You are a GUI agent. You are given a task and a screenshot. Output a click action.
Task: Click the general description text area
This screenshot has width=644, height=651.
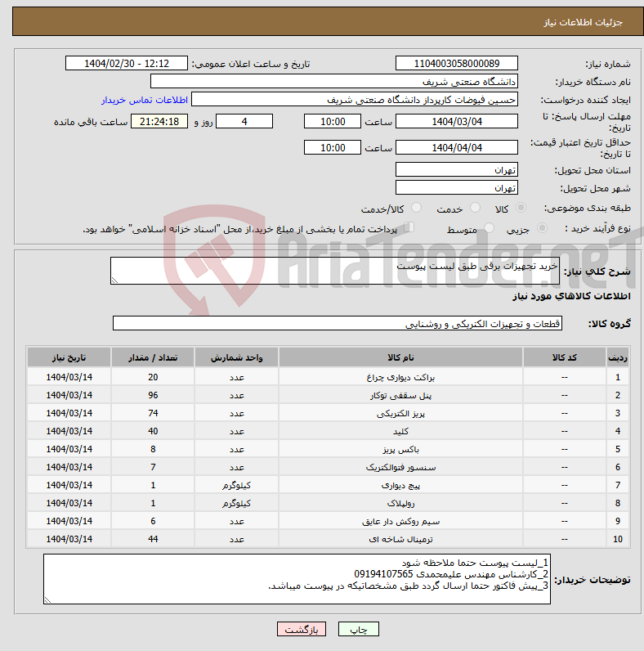click(335, 271)
